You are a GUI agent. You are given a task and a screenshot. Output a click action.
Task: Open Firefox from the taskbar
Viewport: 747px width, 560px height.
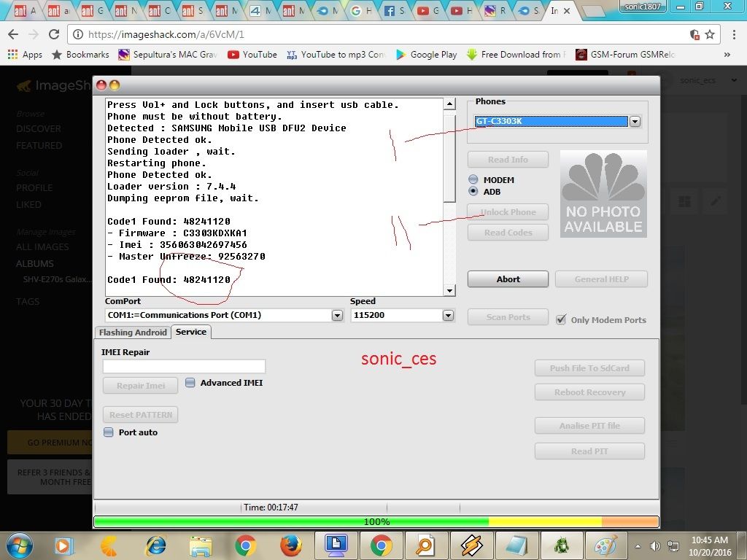pyautogui.click(x=290, y=545)
